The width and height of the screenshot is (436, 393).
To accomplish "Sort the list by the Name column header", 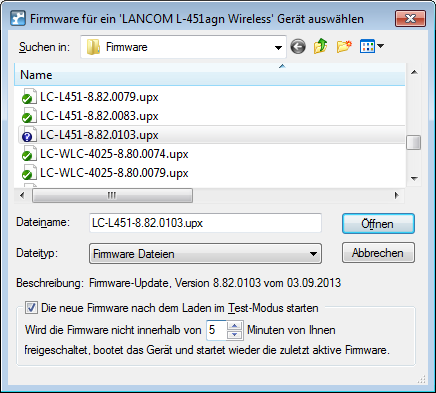I will click(210, 75).
